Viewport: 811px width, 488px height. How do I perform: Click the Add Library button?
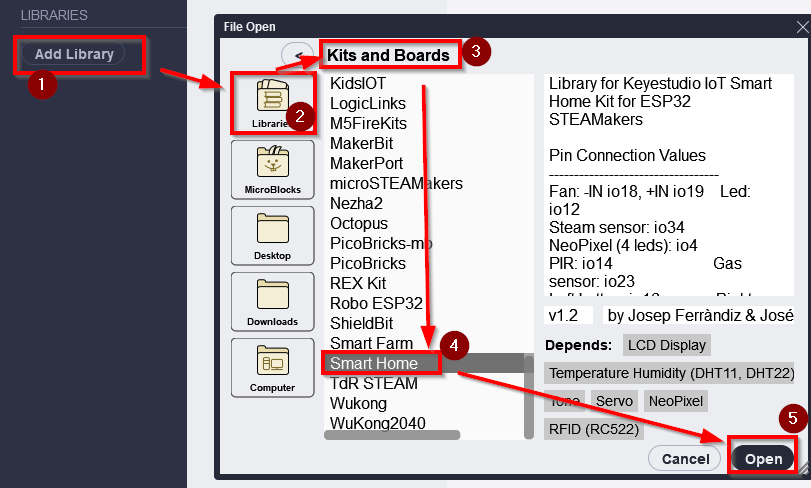(74, 54)
